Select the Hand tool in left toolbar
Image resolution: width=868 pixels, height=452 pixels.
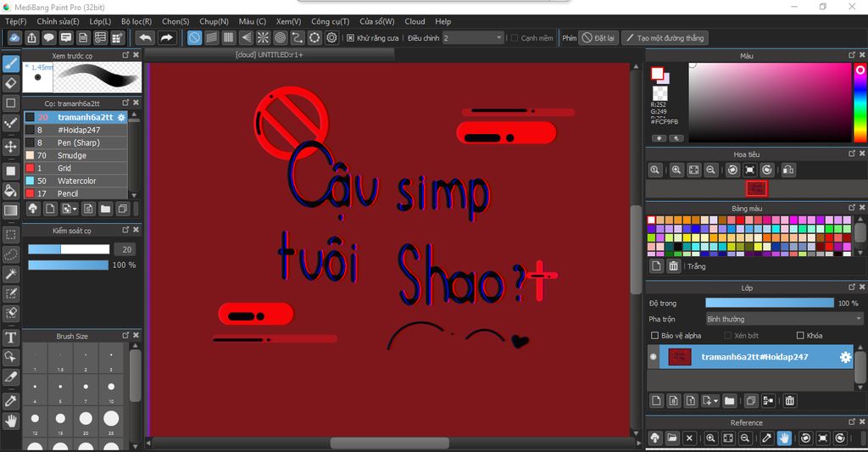pyautogui.click(x=10, y=421)
